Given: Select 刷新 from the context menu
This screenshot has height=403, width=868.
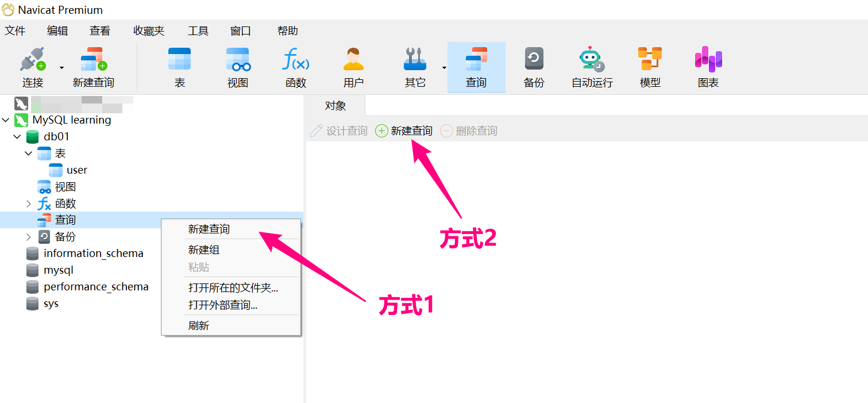Looking at the screenshot, I should click(199, 325).
